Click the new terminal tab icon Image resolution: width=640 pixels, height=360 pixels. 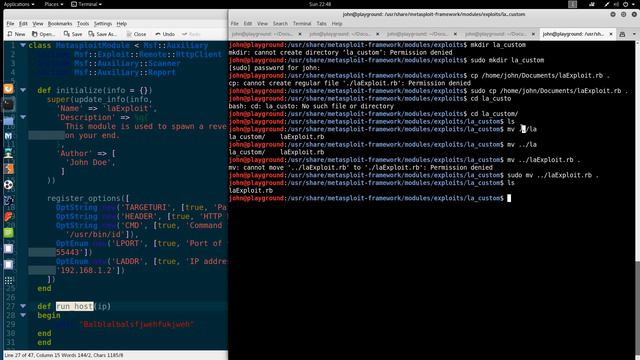(622, 34)
